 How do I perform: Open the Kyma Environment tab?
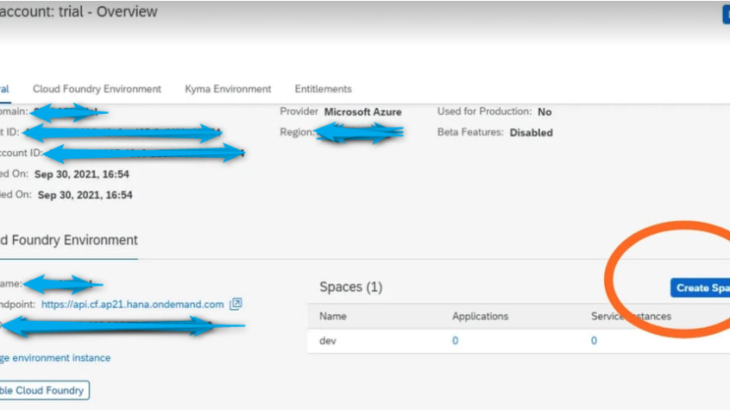coord(228,89)
